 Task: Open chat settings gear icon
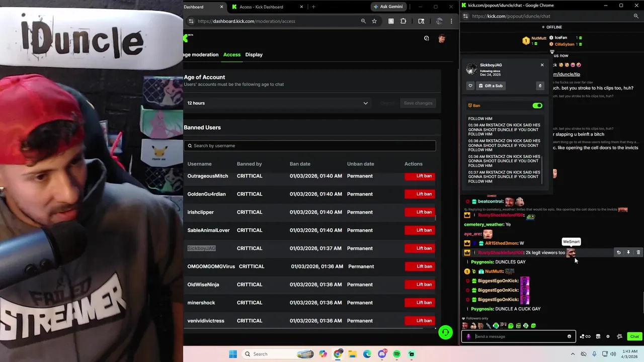(x=608, y=336)
